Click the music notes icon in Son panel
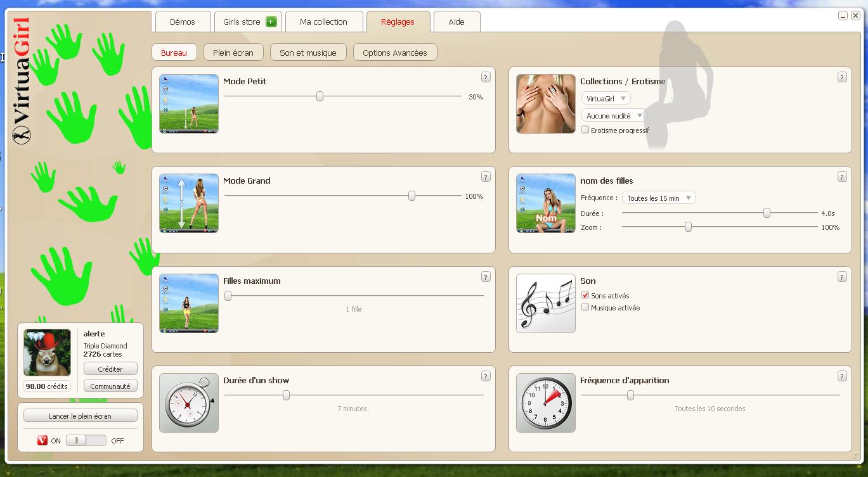Image resolution: width=868 pixels, height=477 pixels. 545,303
